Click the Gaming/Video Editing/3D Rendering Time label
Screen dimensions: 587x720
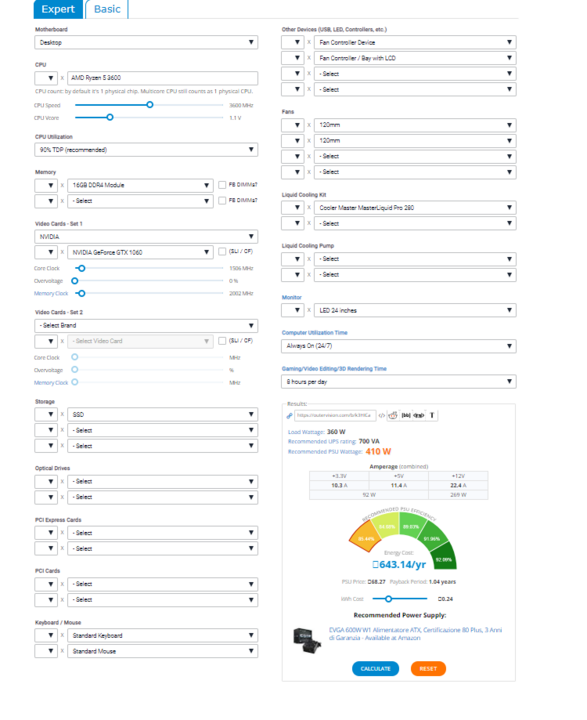334,369
